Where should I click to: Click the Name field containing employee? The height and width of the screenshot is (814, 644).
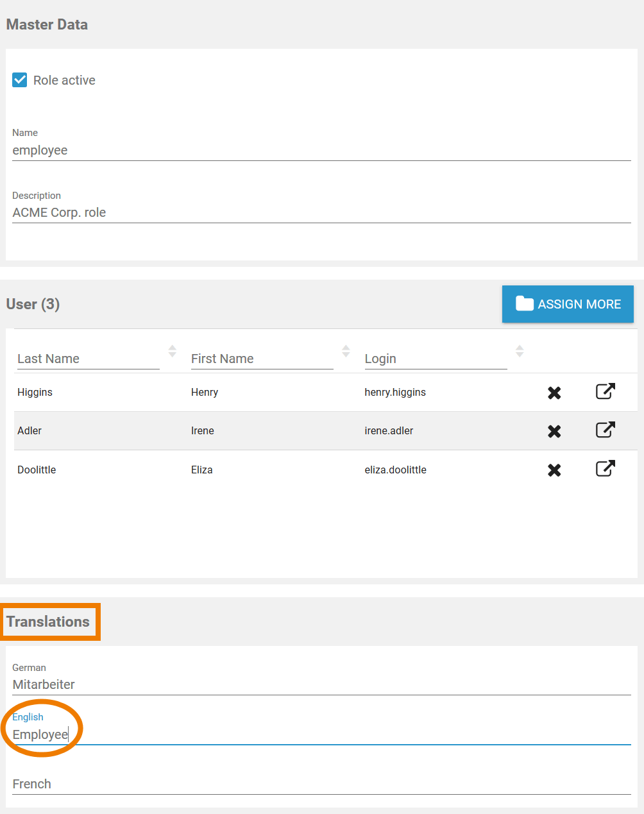click(321, 151)
